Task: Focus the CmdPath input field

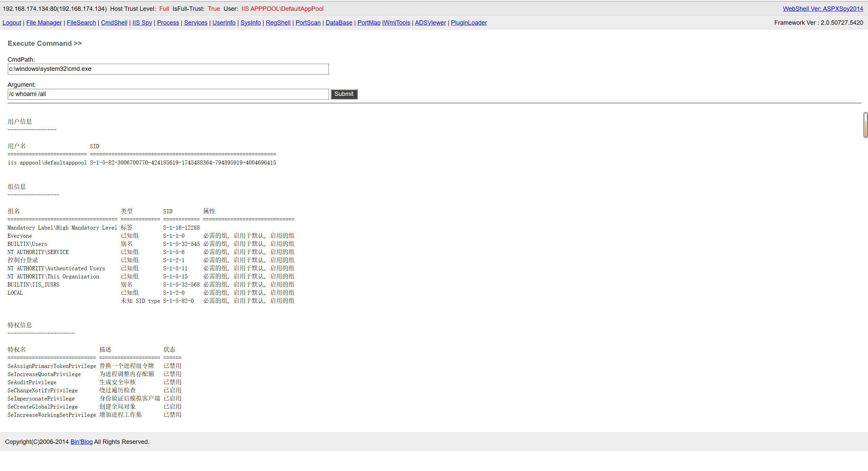Action: (x=168, y=69)
